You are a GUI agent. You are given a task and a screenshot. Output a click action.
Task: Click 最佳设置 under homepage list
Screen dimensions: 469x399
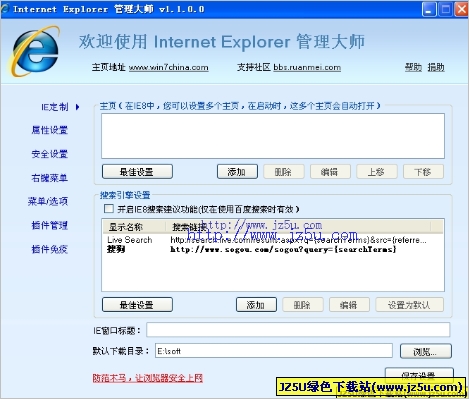point(137,172)
